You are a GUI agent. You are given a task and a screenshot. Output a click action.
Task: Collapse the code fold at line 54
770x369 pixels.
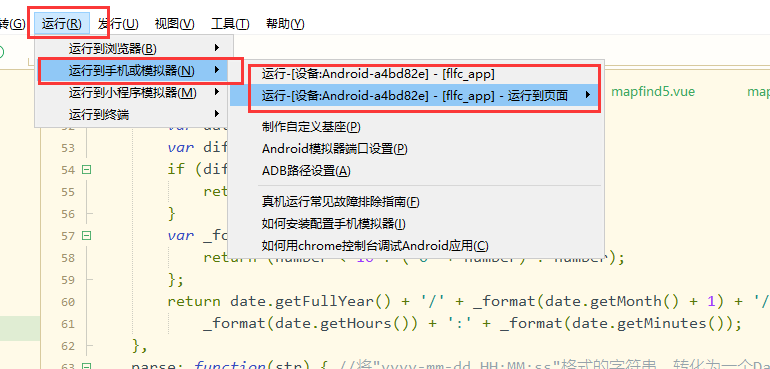click(86, 170)
